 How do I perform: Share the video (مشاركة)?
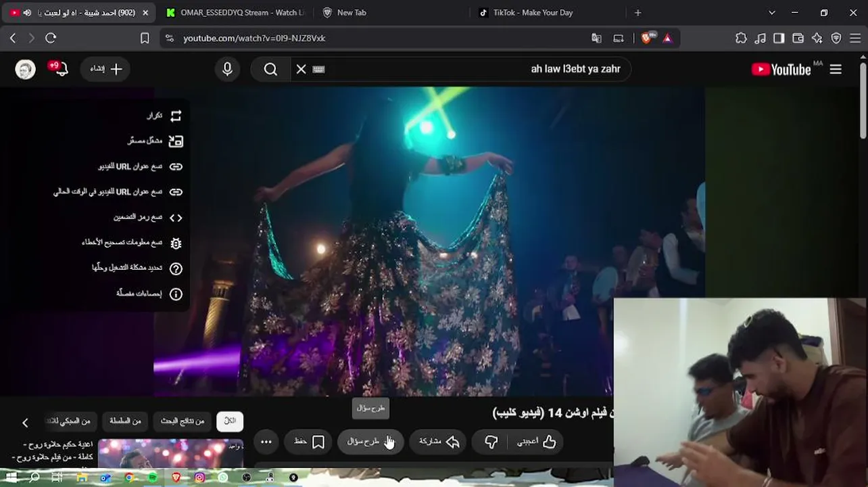(x=439, y=442)
